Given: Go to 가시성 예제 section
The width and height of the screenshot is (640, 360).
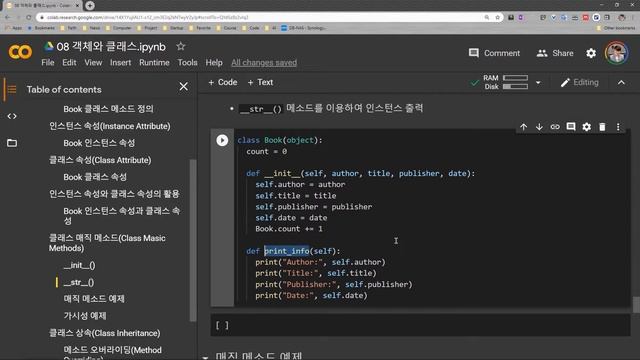Looking at the screenshot, I should click(x=85, y=316).
